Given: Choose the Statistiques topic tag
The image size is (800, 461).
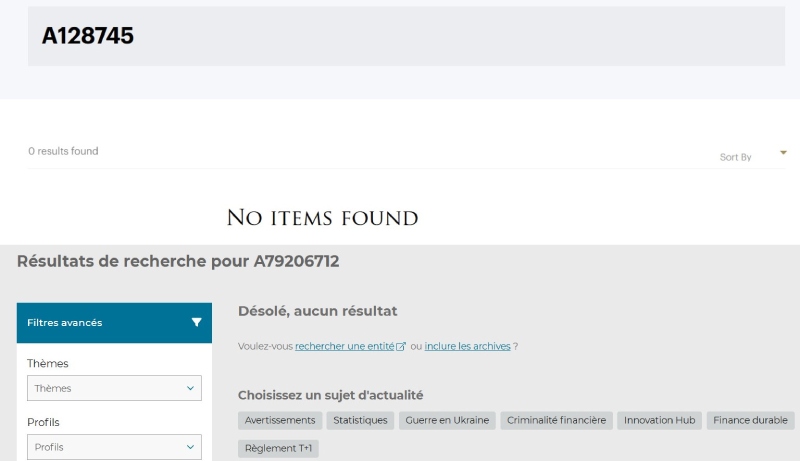Looking at the screenshot, I should [360, 421].
